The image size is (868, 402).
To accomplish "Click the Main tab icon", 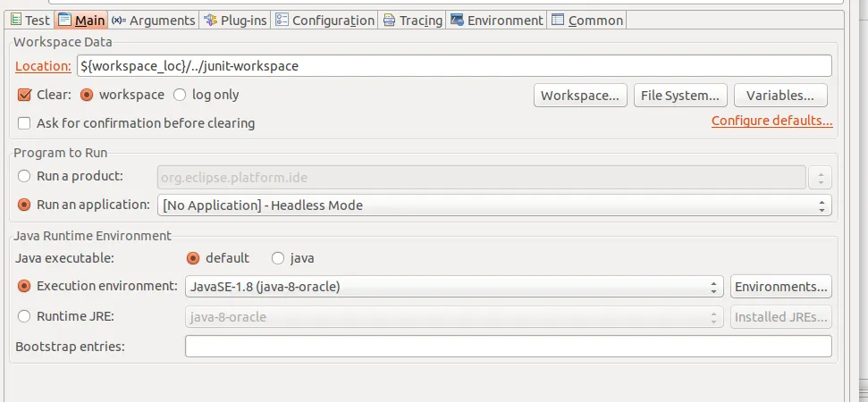I will click(x=65, y=20).
